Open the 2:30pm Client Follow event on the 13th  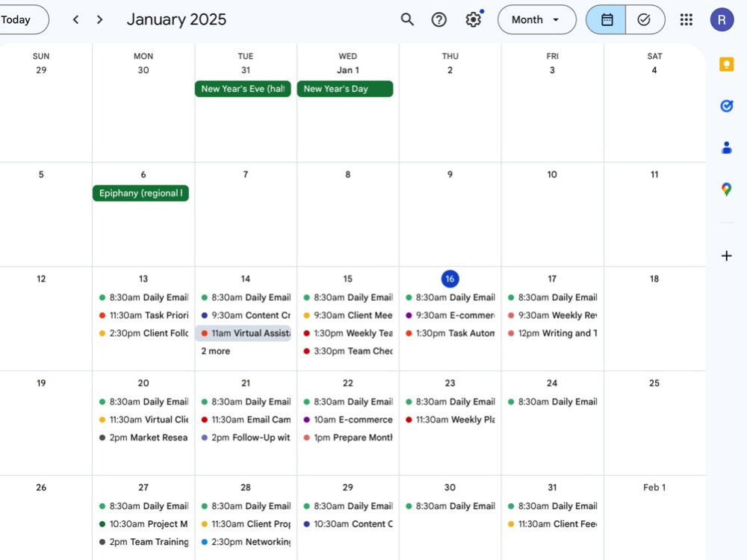click(144, 333)
